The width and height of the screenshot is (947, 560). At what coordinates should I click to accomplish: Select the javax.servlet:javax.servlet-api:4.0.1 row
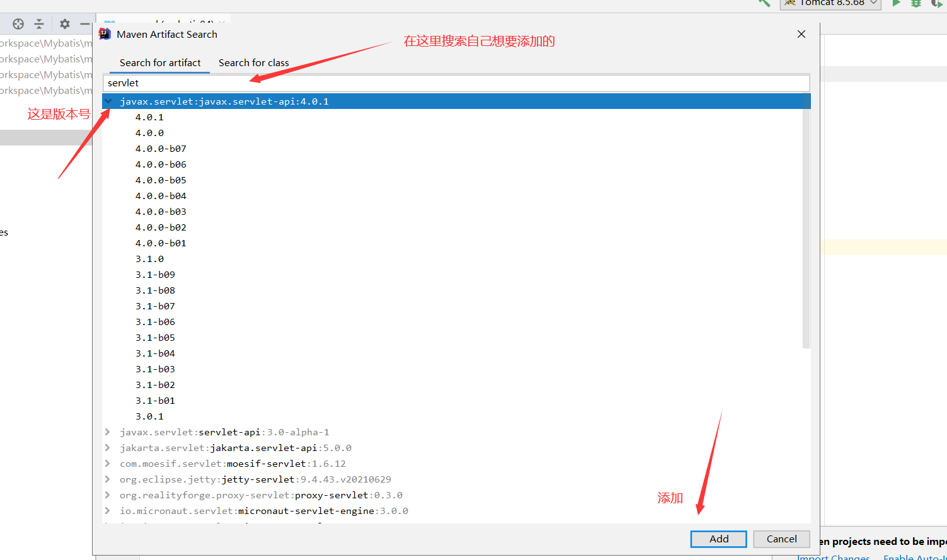[x=456, y=101]
